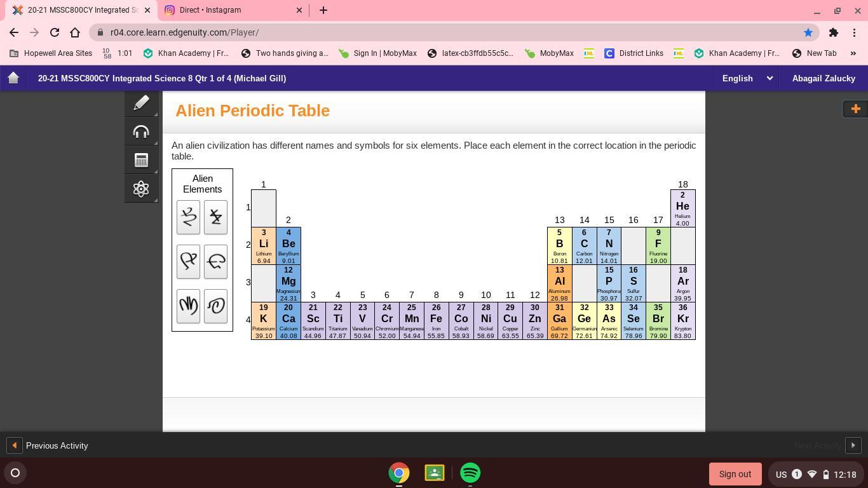868x488 pixels.
Task: Open the headphones audio tool
Action: click(x=141, y=132)
